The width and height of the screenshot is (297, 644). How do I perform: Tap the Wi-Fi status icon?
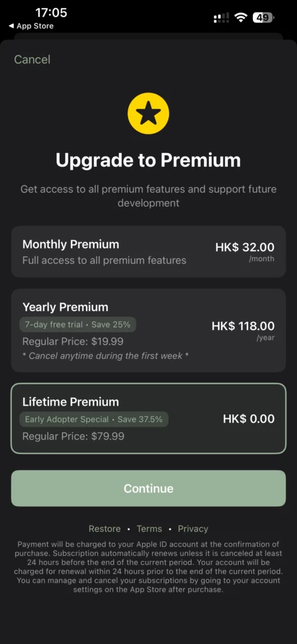click(x=240, y=18)
